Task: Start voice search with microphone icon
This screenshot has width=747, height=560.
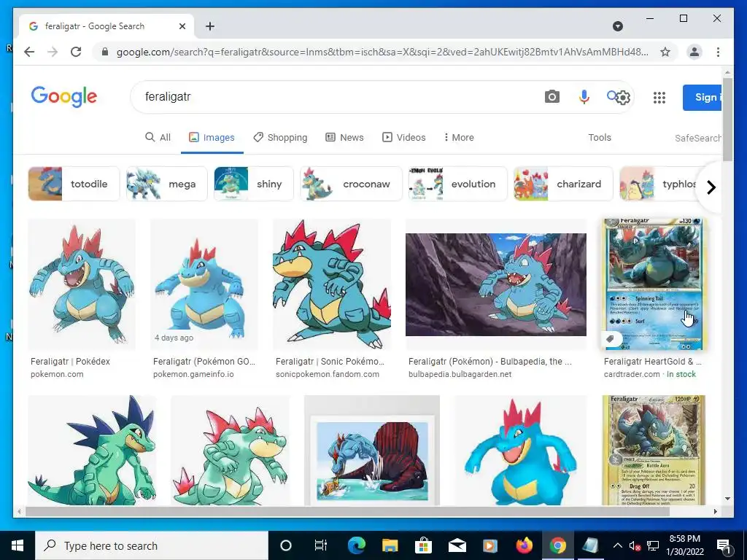Action: point(584,97)
